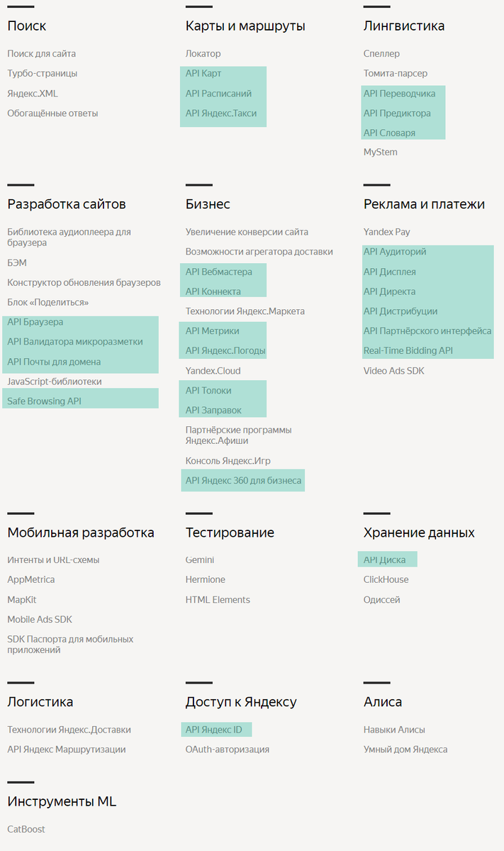This screenshot has width=504, height=851.
Task: Select the Yandex Pay link
Action: coord(386,232)
